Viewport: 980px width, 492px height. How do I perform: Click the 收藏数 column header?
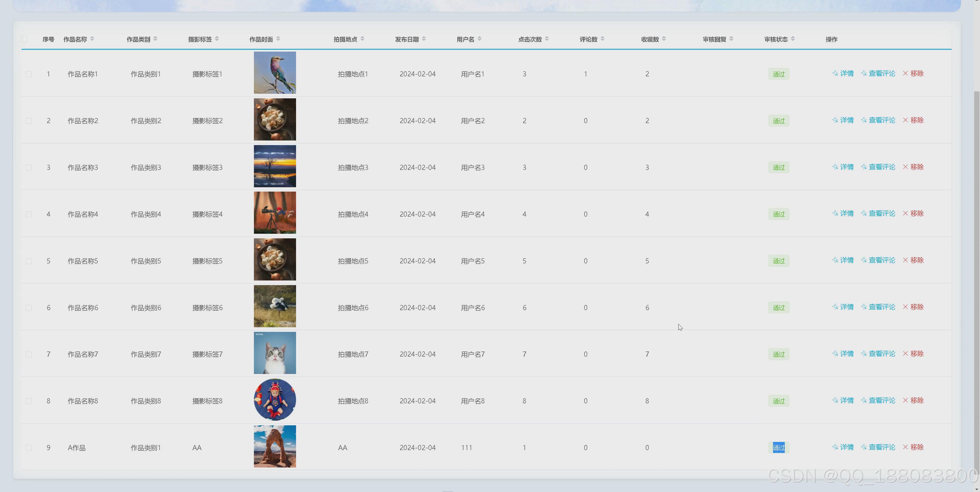(650, 39)
